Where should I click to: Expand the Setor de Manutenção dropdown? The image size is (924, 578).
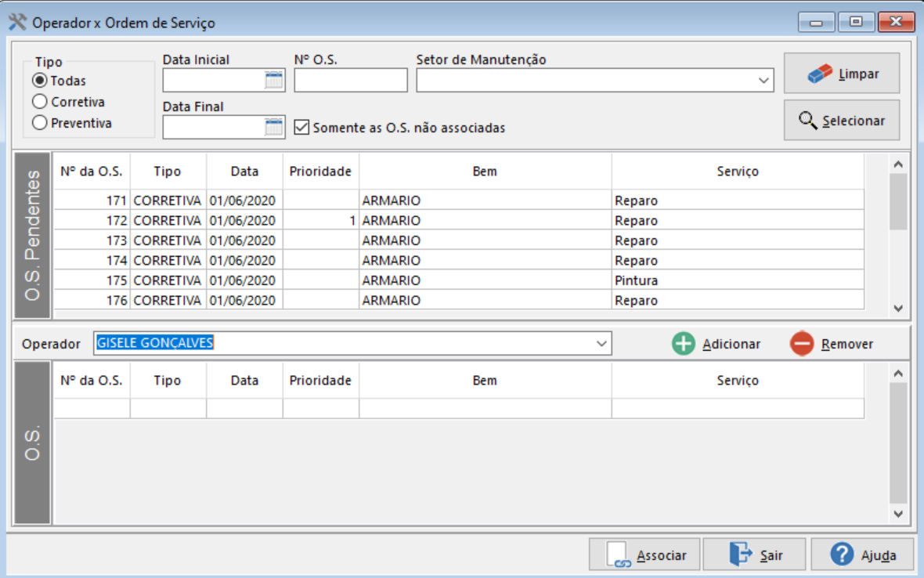[763, 80]
